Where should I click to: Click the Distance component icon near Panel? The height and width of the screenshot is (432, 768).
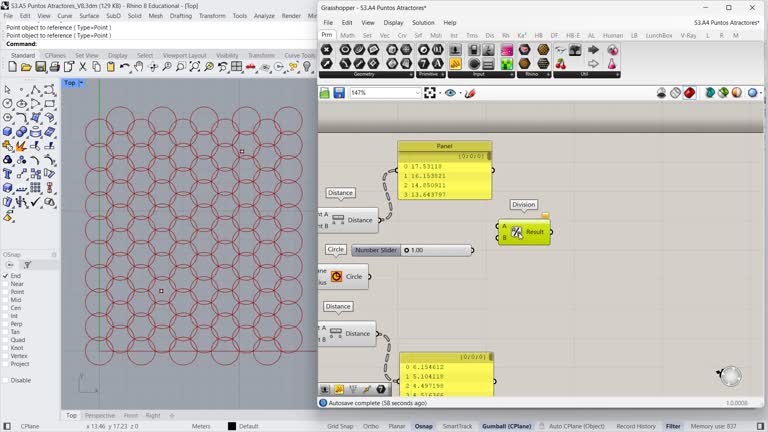(x=338, y=220)
